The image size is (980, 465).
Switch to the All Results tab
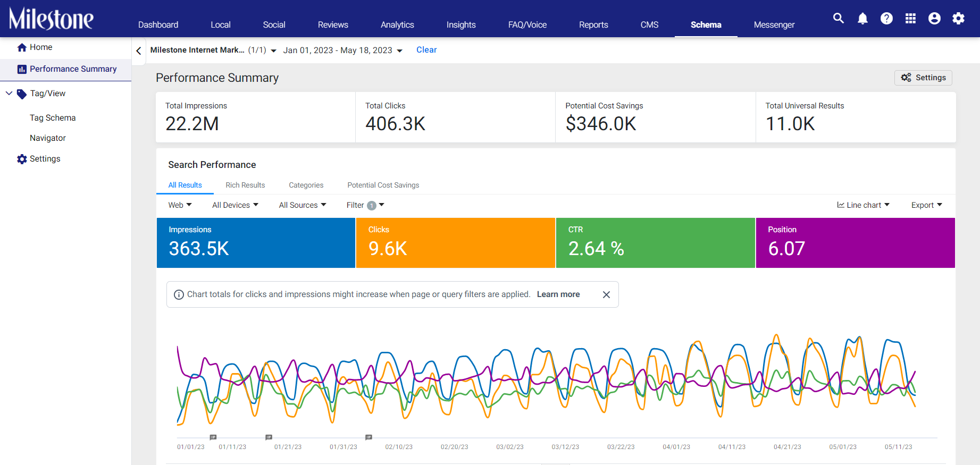click(185, 185)
